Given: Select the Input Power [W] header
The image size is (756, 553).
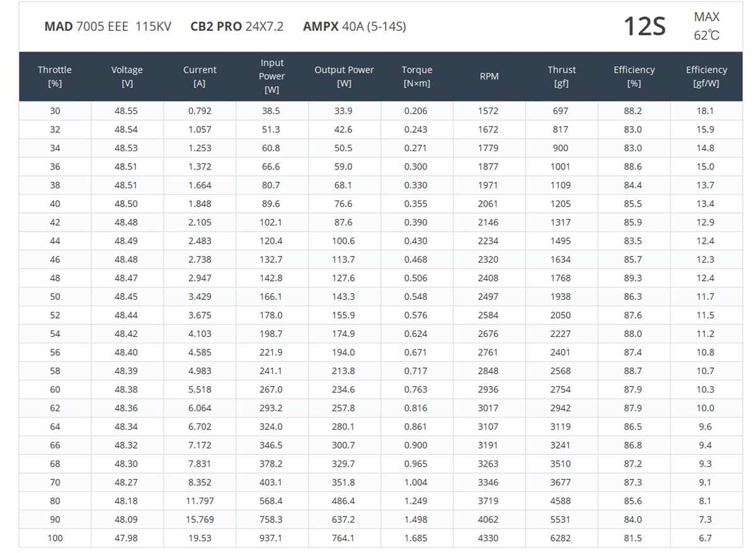Looking at the screenshot, I should tap(272, 76).
